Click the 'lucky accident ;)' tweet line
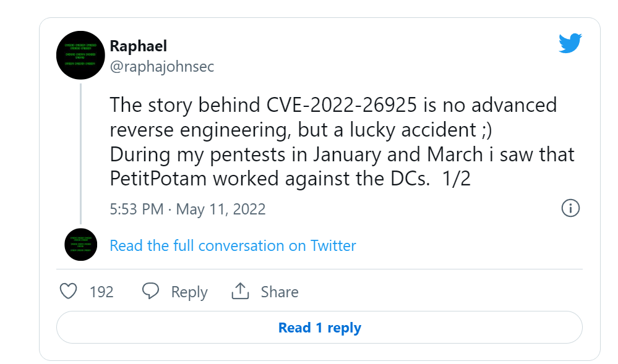 click(301, 130)
